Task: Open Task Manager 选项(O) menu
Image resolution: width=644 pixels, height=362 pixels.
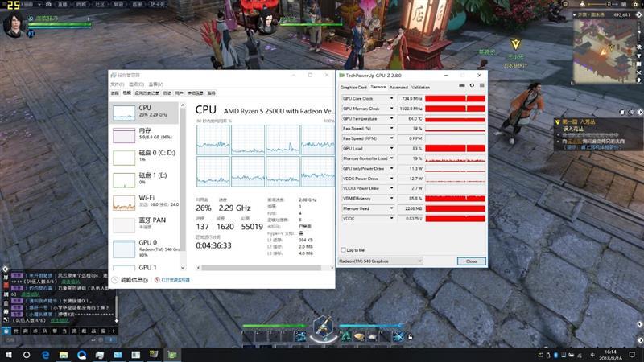Action: [136, 84]
